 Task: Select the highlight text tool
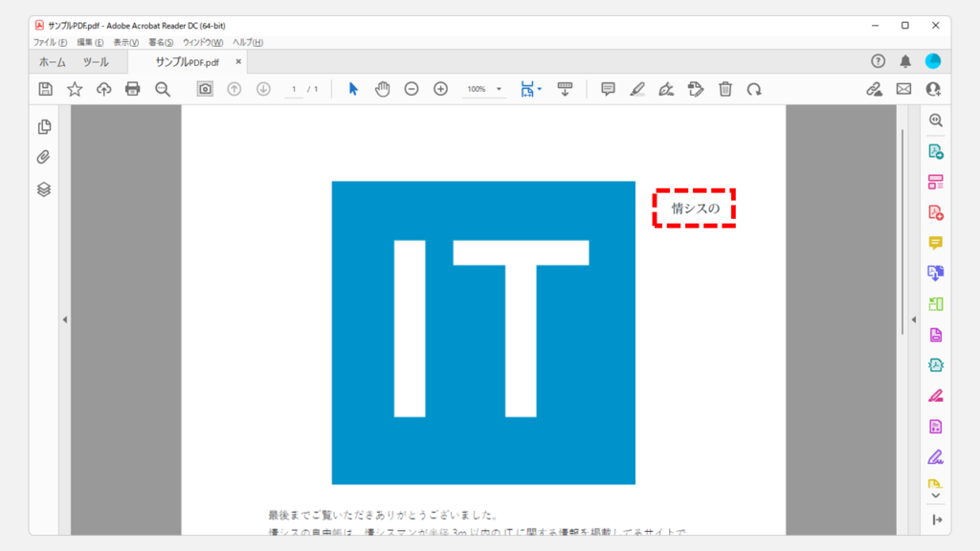tap(637, 89)
